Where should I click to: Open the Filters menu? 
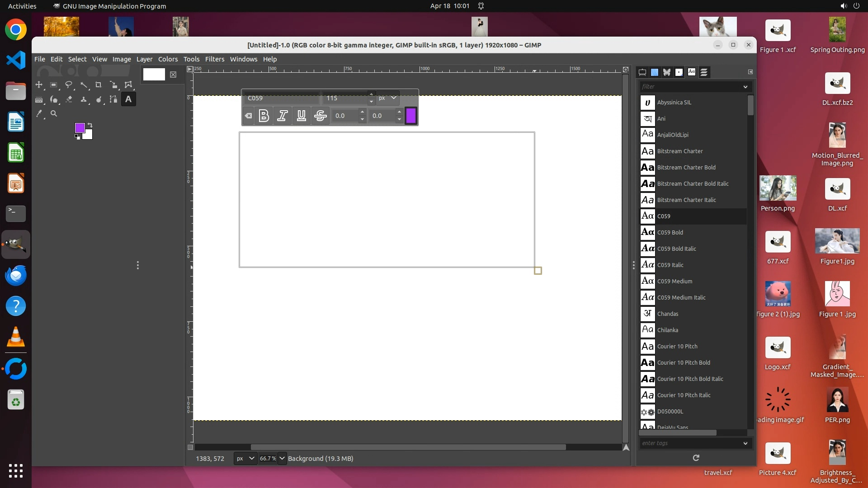[214, 59]
